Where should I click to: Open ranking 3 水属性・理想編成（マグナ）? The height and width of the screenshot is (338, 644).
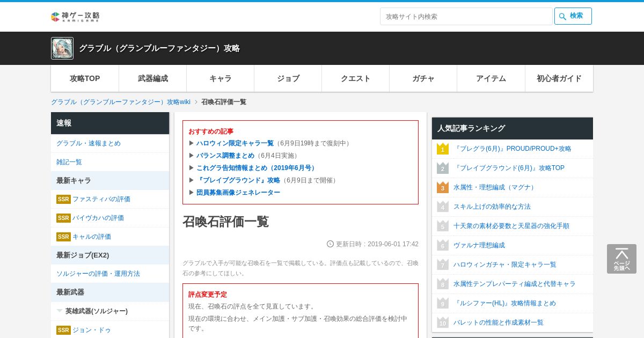(495, 187)
